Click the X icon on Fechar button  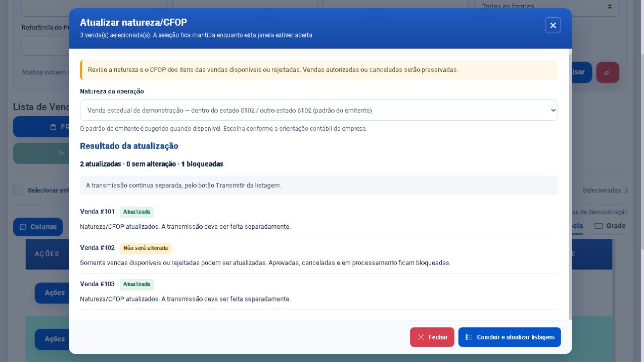click(x=421, y=337)
